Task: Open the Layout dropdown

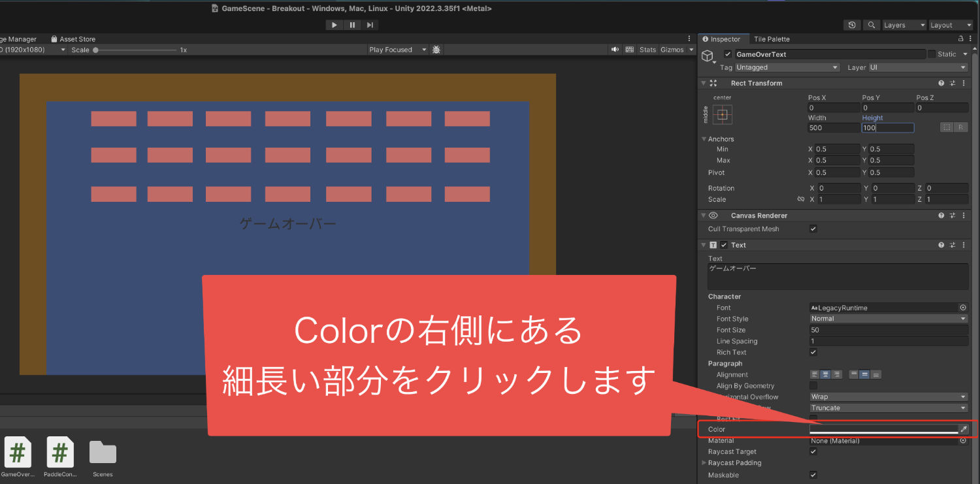Action: coord(951,25)
